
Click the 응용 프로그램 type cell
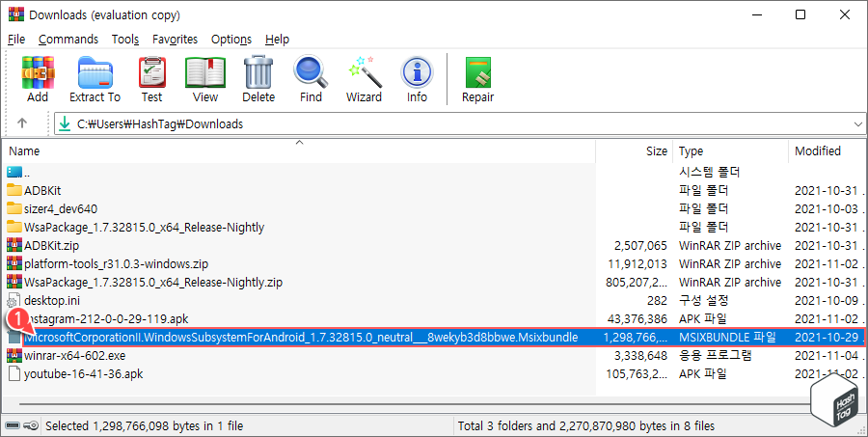(715, 355)
